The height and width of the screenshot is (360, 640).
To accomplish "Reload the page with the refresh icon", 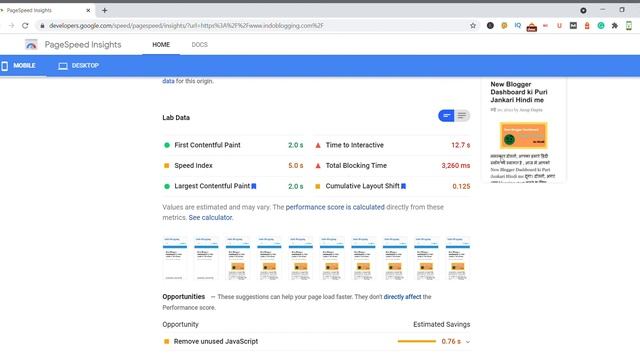I will (x=25, y=26).
